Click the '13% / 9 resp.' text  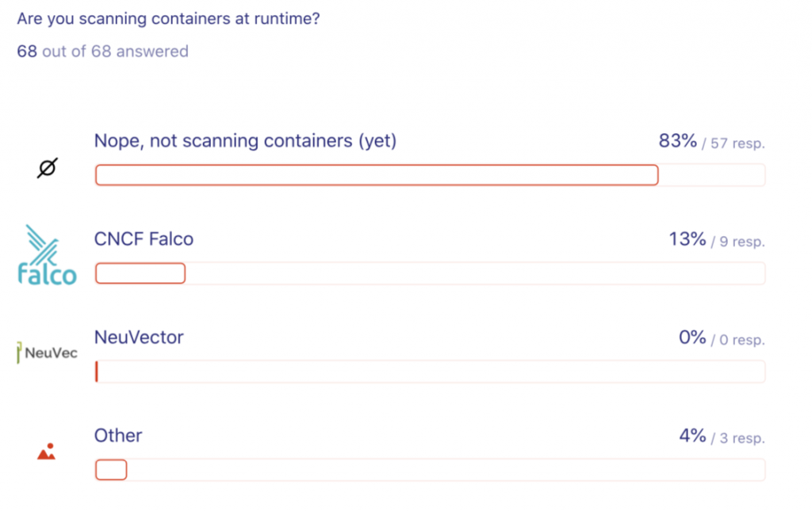coord(717,240)
